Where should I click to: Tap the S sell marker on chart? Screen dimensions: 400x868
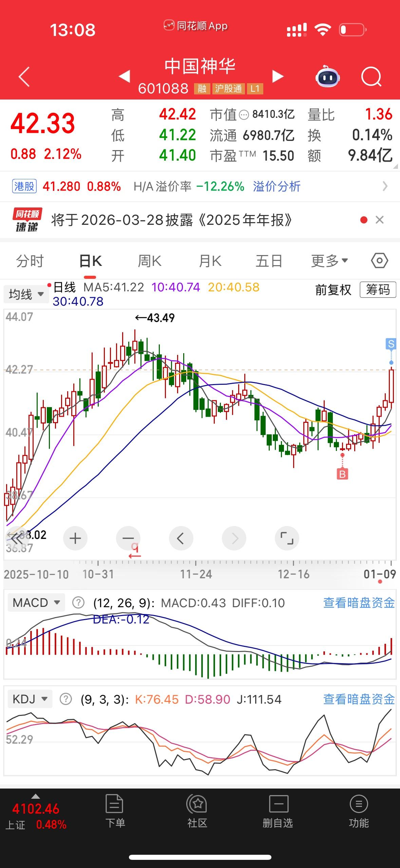tap(391, 344)
